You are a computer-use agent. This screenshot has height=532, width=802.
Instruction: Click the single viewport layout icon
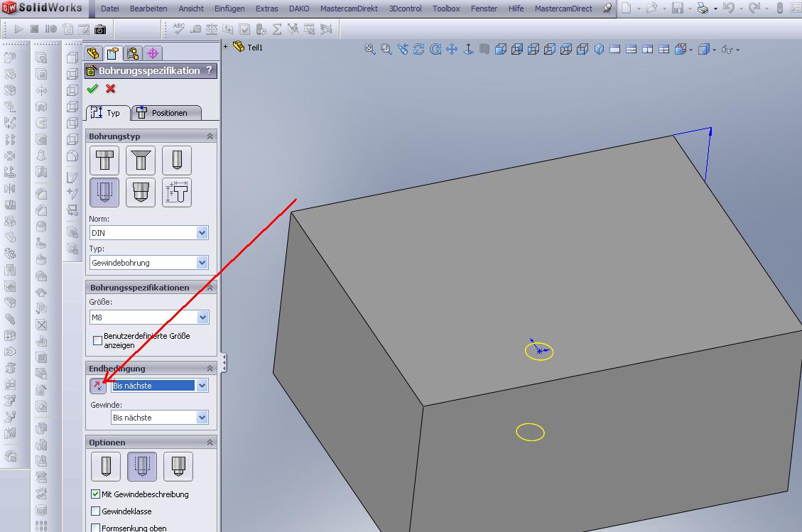tap(615, 49)
